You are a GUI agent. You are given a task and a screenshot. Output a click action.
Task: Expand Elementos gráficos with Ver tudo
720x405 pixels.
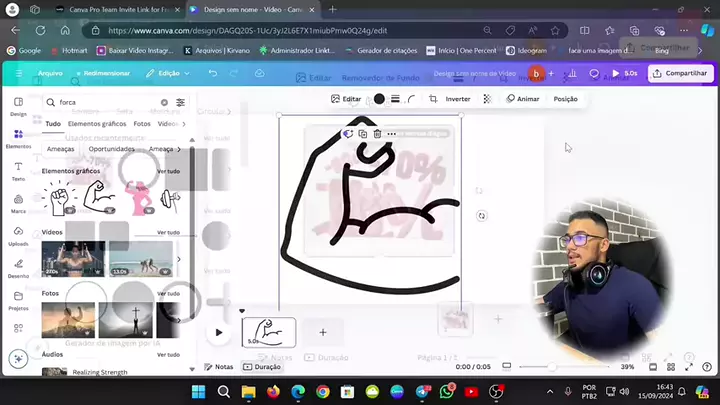[x=168, y=171]
